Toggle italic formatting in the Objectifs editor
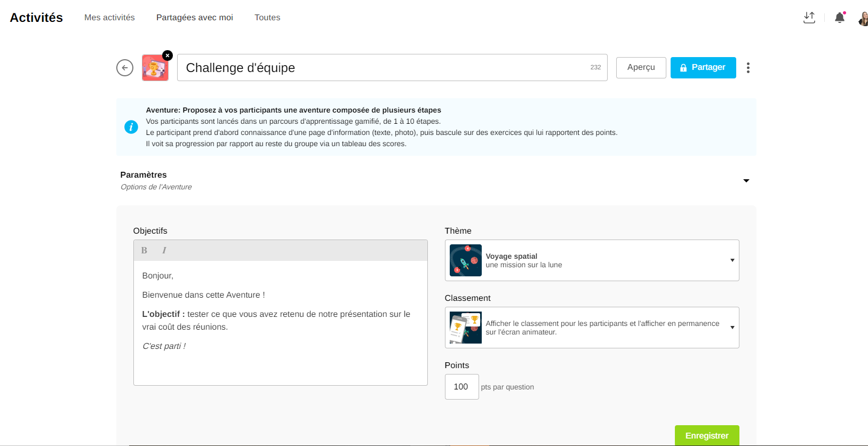This screenshot has width=868, height=446. pyautogui.click(x=164, y=250)
